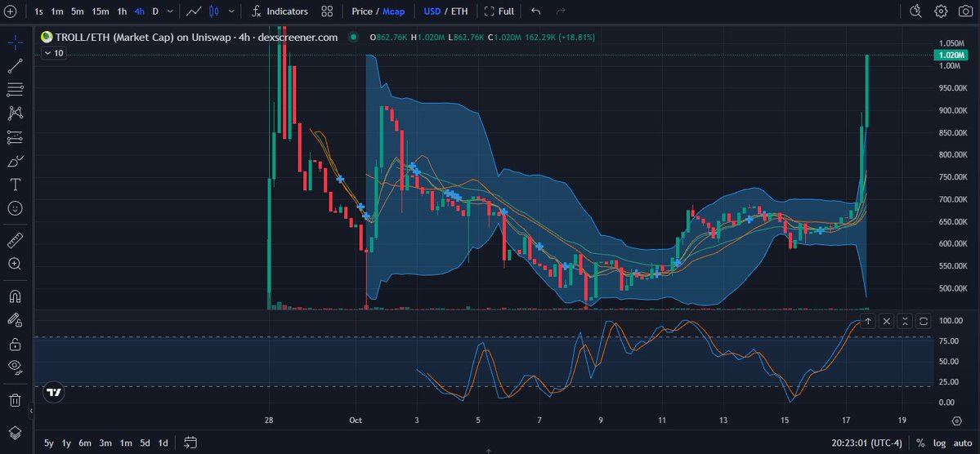Click the 1.020M current price label

pyautogui.click(x=951, y=55)
